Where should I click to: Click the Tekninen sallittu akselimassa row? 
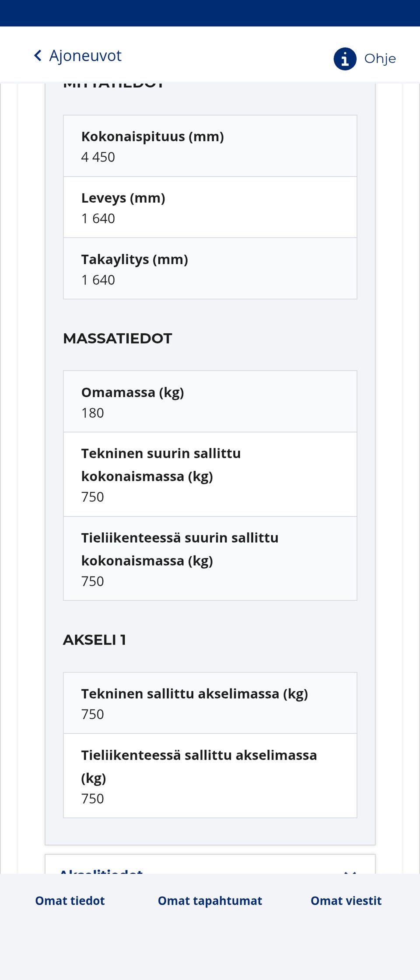coord(210,703)
